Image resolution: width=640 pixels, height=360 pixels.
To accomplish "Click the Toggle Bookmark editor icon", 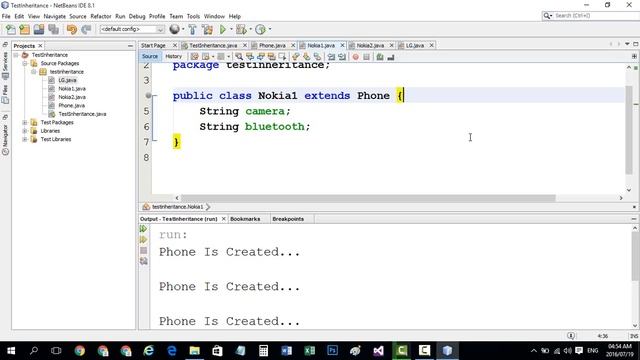I will tap(317, 57).
